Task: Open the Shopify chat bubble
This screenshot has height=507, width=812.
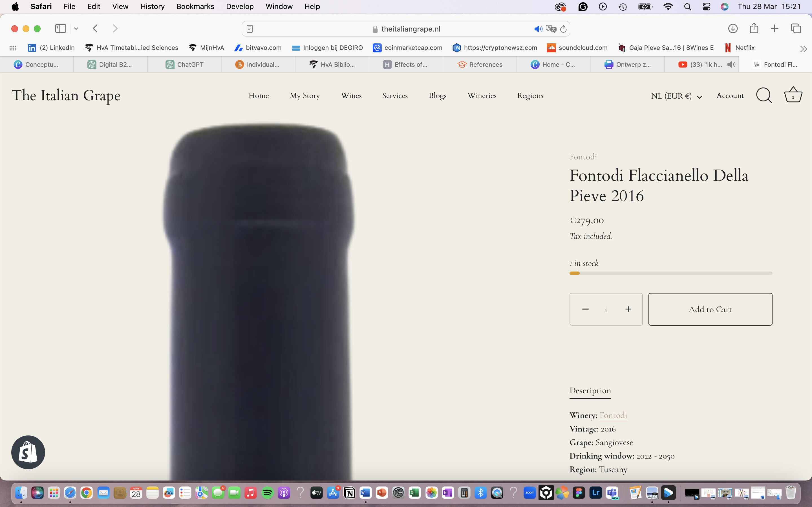Action: (x=28, y=452)
